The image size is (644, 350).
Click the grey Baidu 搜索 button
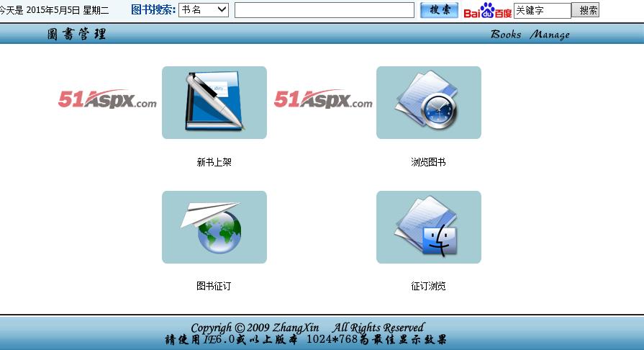coord(586,10)
